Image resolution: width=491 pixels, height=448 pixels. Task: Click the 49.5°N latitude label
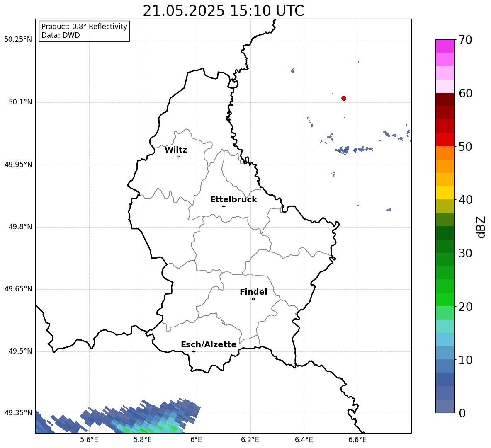20,351
